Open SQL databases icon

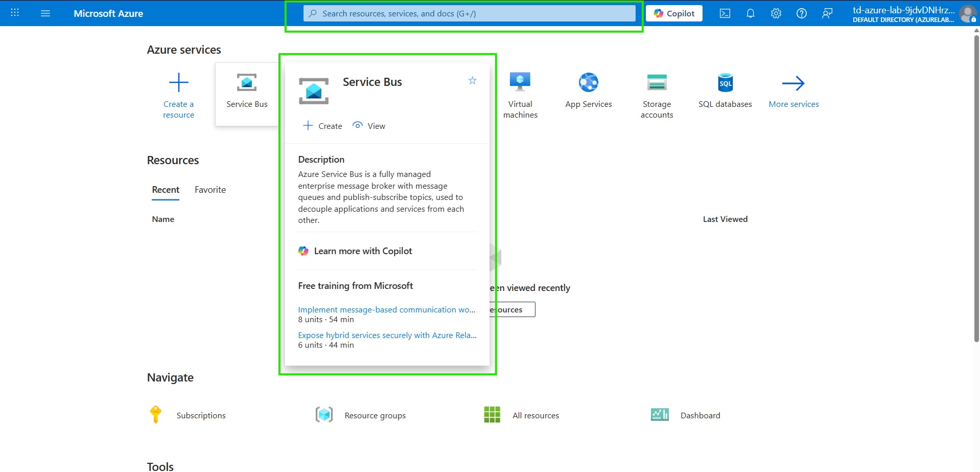click(x=725, y=82)
